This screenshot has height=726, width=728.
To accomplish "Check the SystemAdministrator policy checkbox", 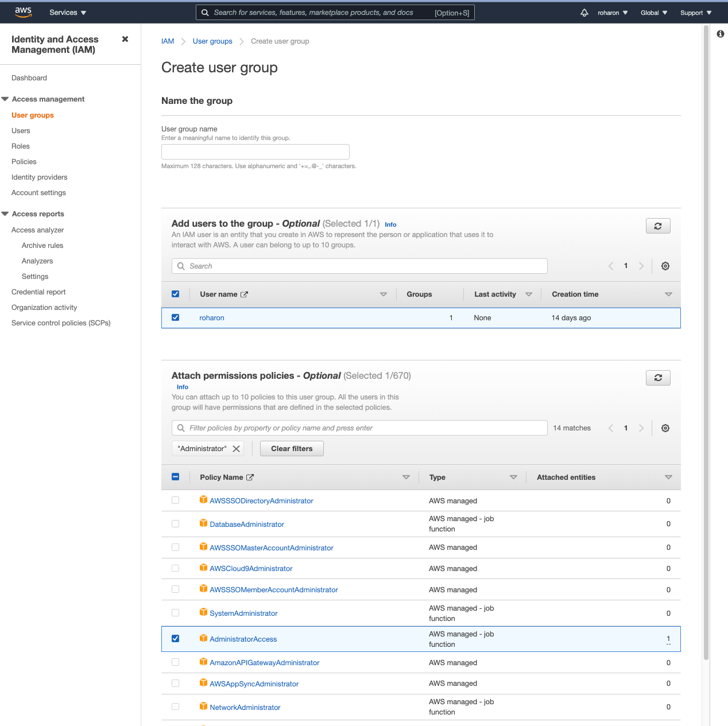I will 176,613.
